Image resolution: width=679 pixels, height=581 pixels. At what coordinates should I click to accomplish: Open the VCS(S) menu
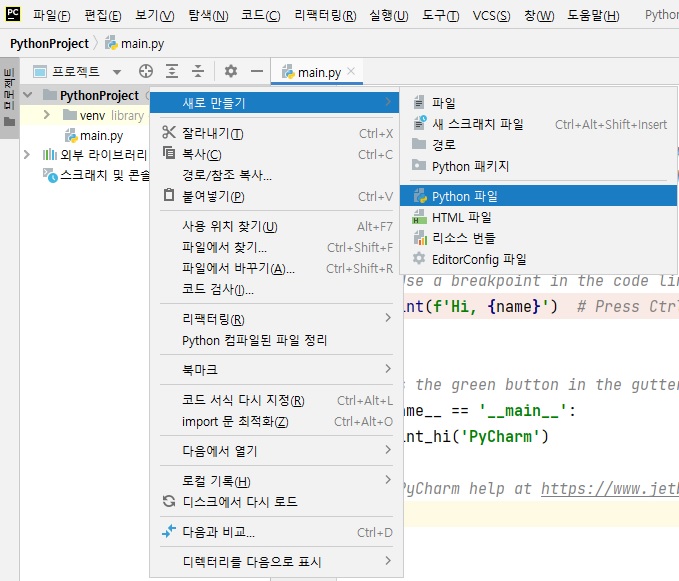coord(491,16)
